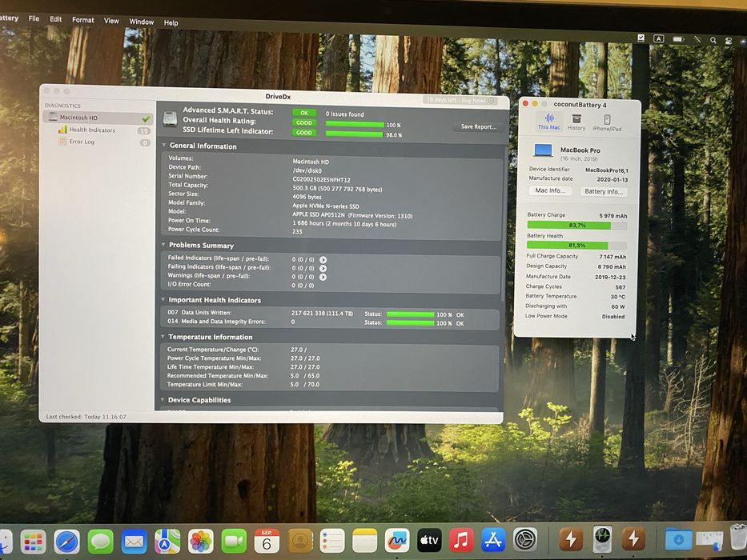Open FaceTime from the Dock
The width and height of the screenshot is (747, 560).
coord(234,542)
